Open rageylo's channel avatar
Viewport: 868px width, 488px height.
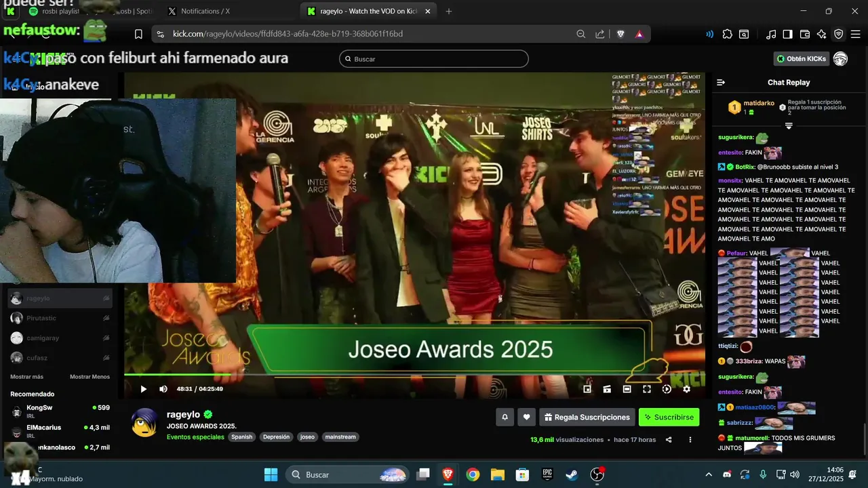pyautogui.click(x=144, y=422)
